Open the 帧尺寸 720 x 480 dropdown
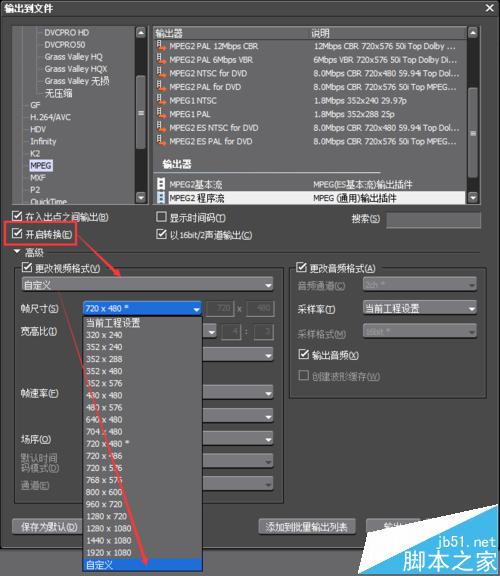 143,309
